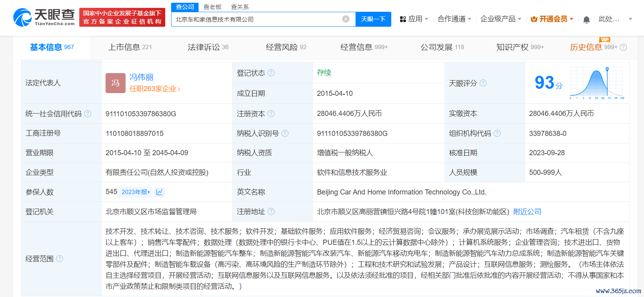Open the 2023年报 selector
Image resolution: width=644 pixels, height=297 pixels.
coord(136,192)
